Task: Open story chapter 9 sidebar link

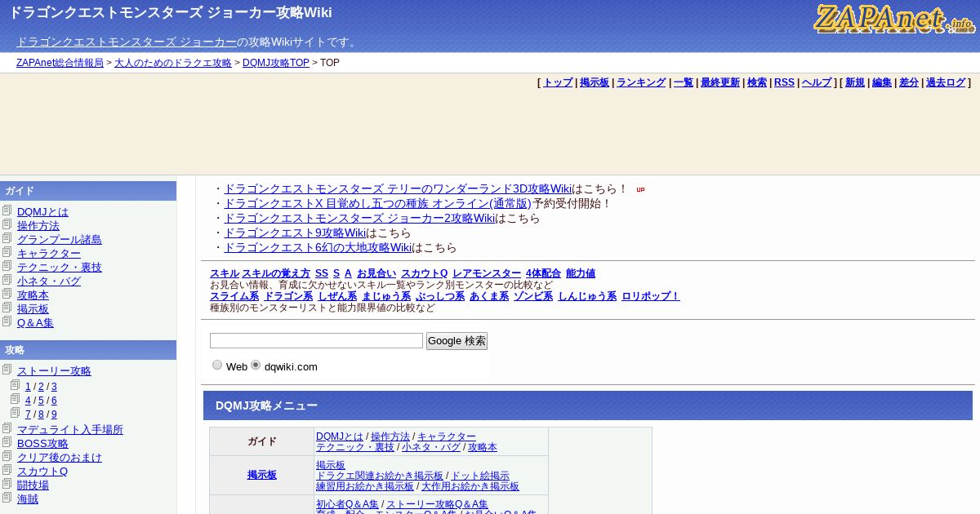Action: pos(54,414)
